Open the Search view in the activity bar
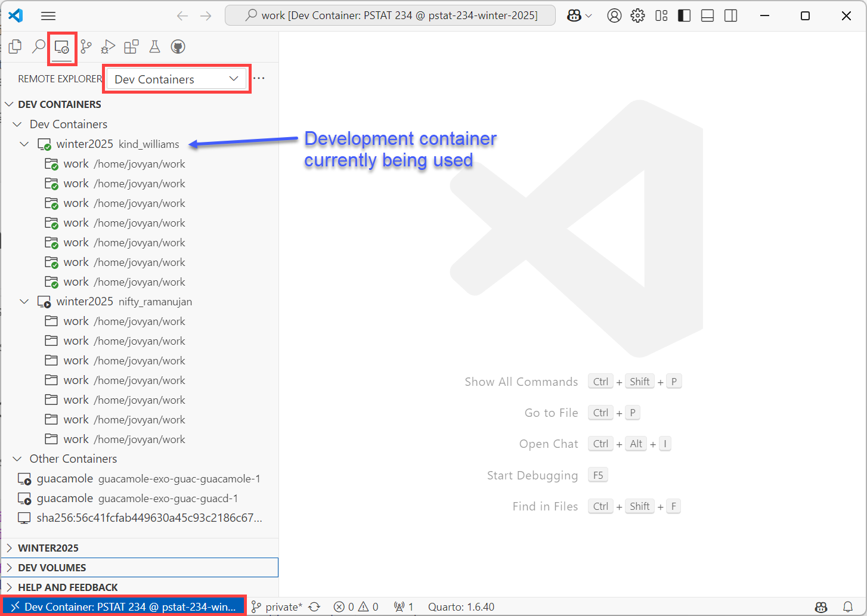The height and width of the screenshot is (616, 867). [x=38, y=46]
